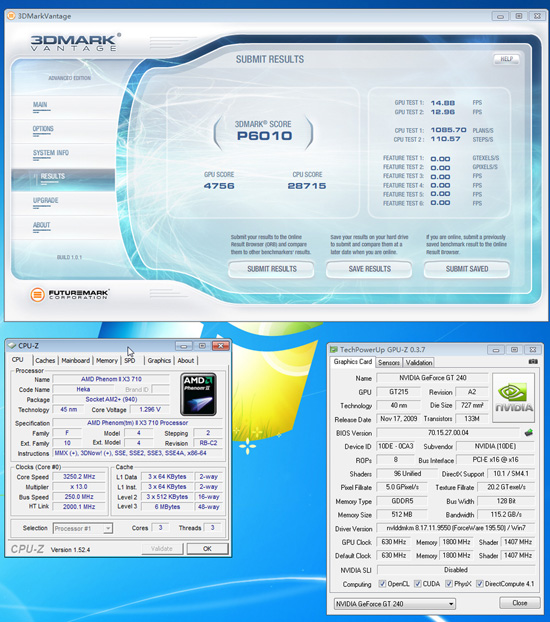Click the Futuremark orange logo icon
The height and width of the screenshot is (622, 550).
(x=37, y=294)
